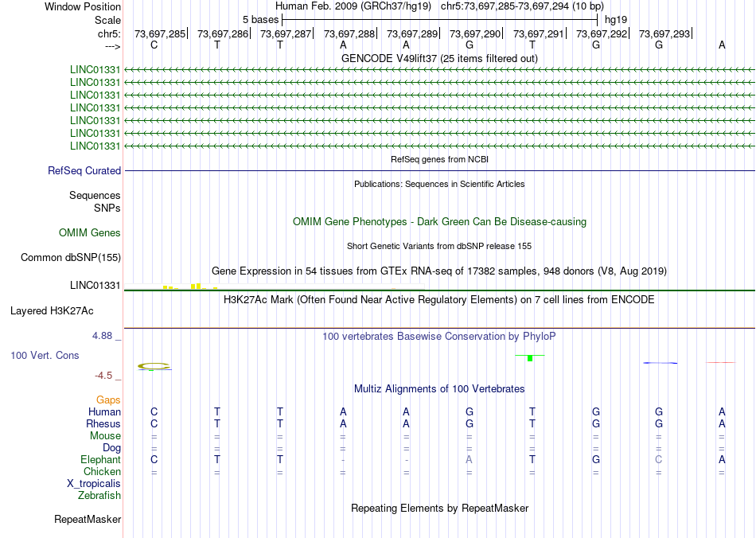This screenshot has height=538, width=756.
Task: Click the -4.5 conservation lower value
Action: coord(103,376)
